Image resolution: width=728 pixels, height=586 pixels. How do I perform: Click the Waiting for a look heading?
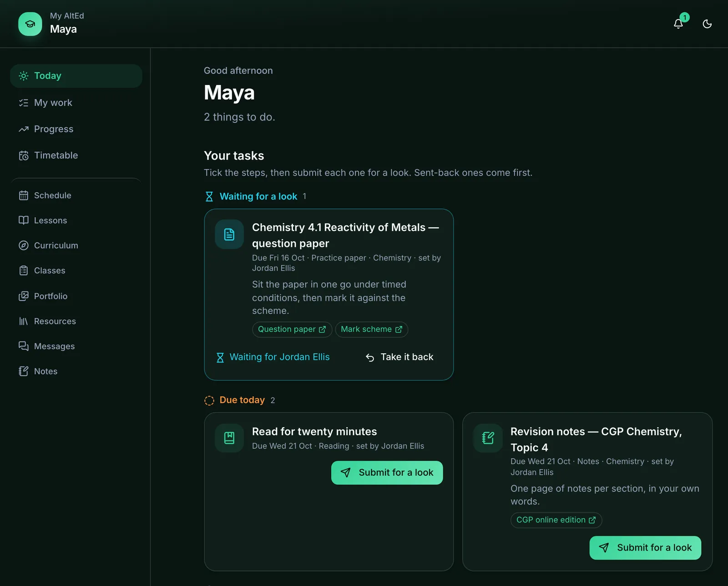(258, 196)
